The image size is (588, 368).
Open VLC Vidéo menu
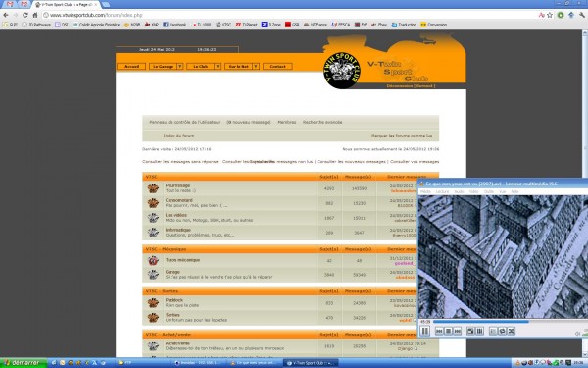tap(473, 191)
